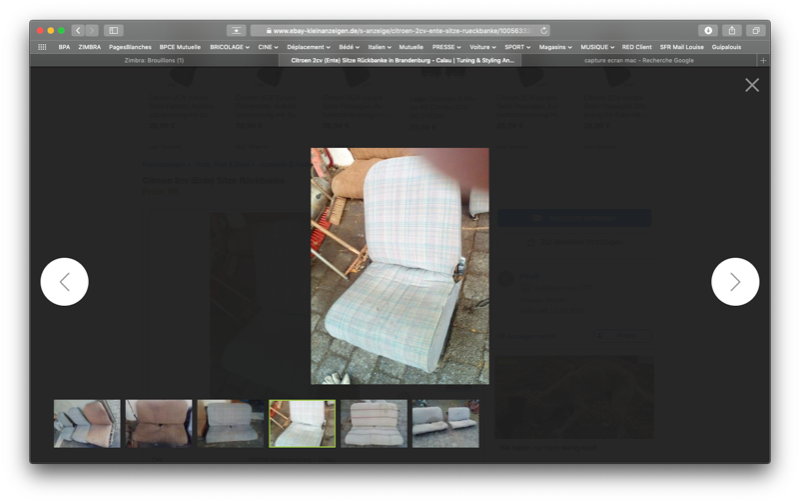Switch to the Zimbra: Brouillons tab

(x=154, y=60)
